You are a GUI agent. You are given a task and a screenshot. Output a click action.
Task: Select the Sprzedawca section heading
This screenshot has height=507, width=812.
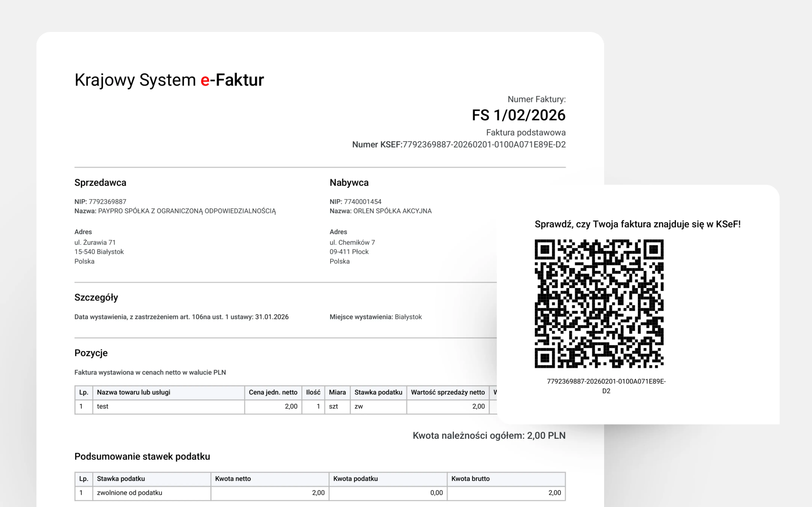pyautogui.click(x=100, y=182)
